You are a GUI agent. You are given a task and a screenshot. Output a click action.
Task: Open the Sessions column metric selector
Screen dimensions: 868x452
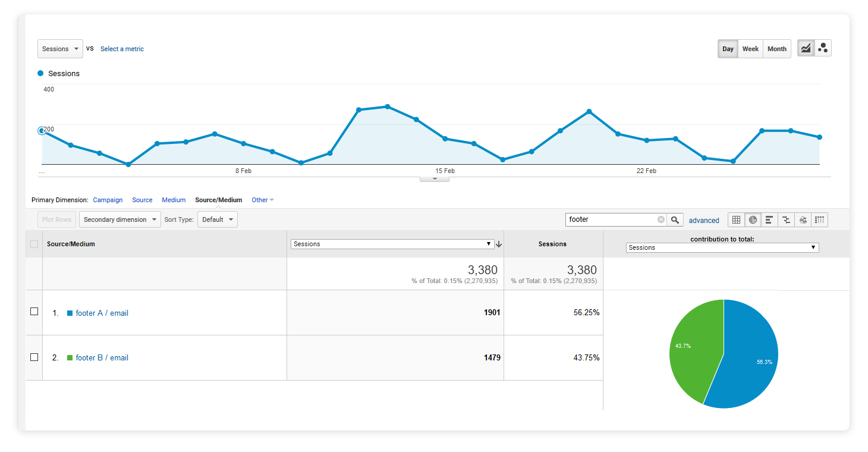pos(392,244)
